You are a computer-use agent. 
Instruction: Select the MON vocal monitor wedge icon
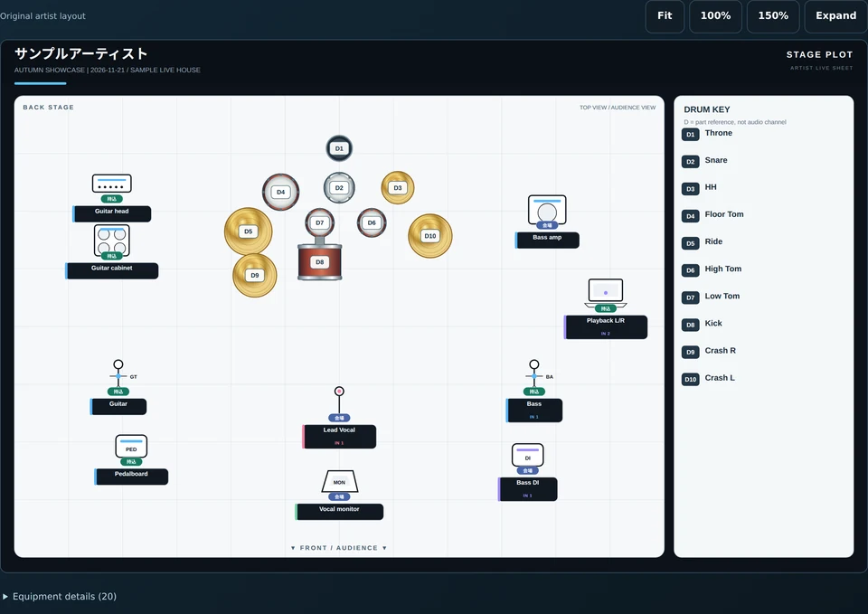(x=339, y=481)
